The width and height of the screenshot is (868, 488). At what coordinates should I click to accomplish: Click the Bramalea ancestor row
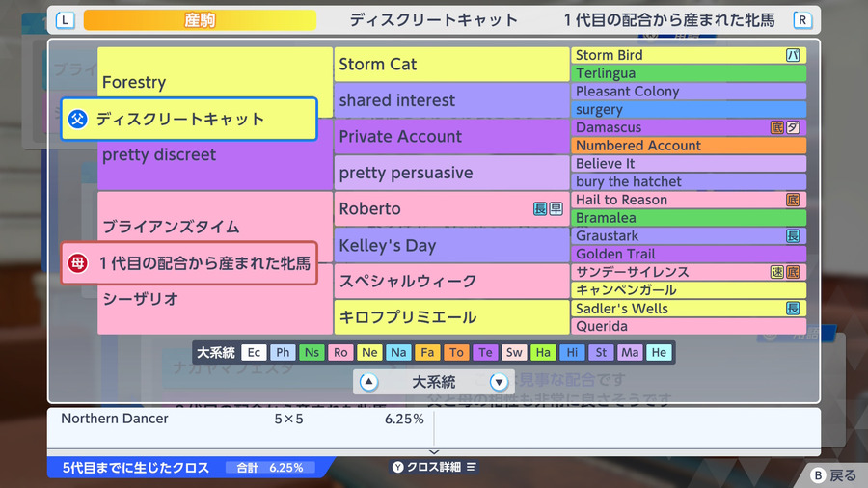point(689,218)
